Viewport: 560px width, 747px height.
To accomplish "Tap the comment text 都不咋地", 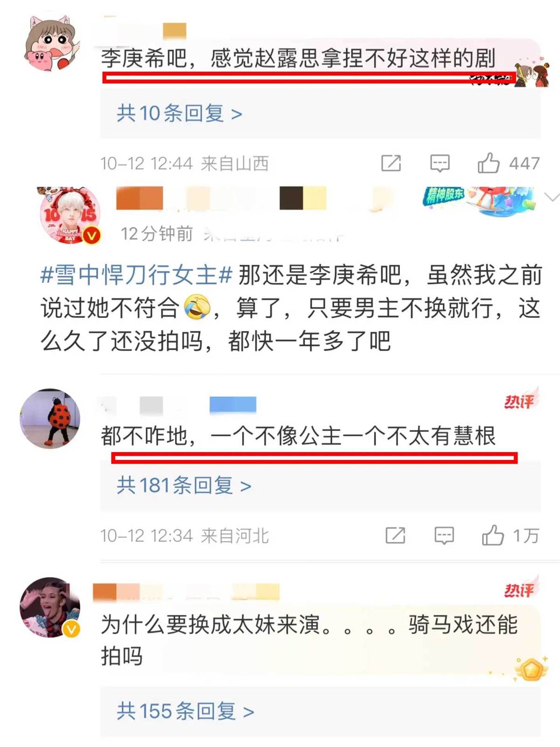I will (x=144, y=436).
